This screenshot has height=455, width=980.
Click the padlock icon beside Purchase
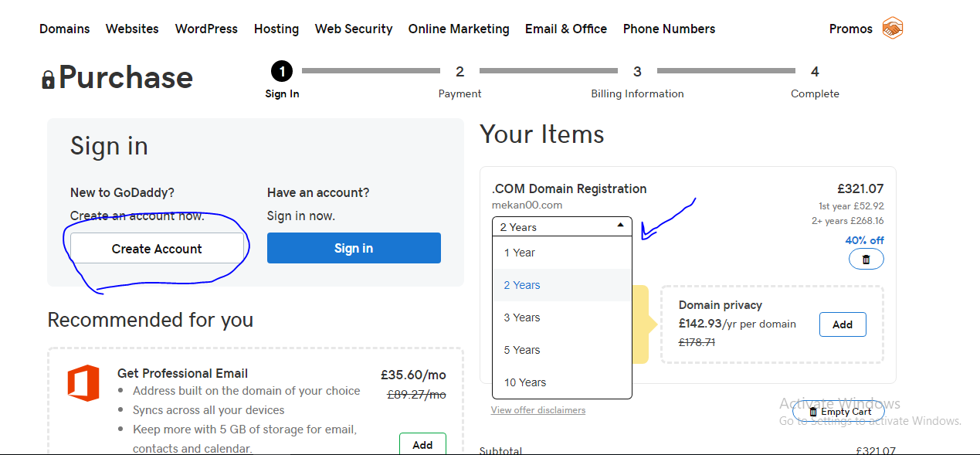tap(48, 80)
